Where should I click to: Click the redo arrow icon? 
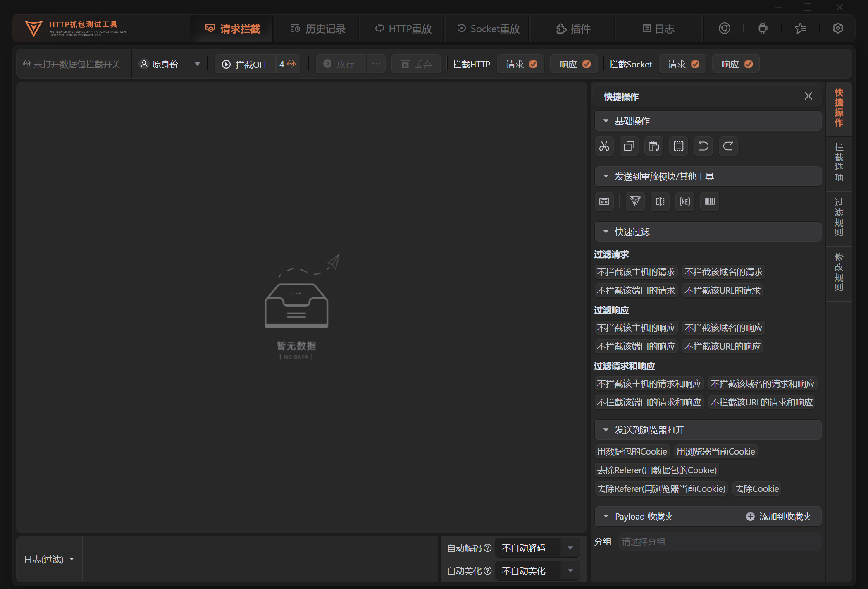click(x=728, y=146)
